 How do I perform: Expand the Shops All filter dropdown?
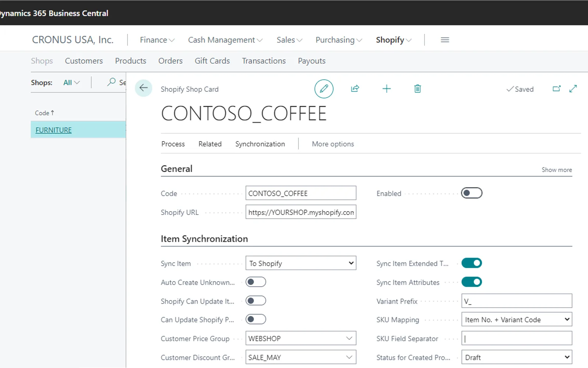click(x=72, y=82)
